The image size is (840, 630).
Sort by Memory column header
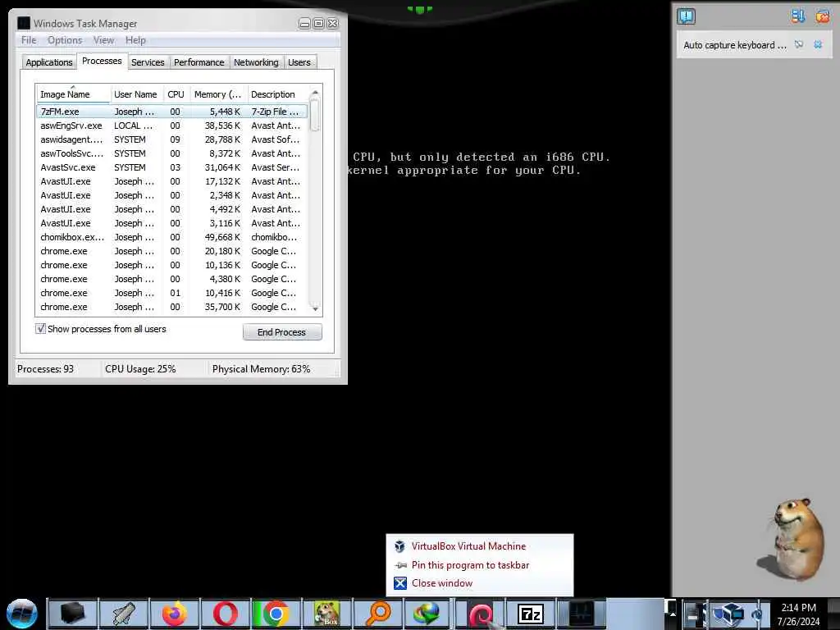click(x=218, y=94)
